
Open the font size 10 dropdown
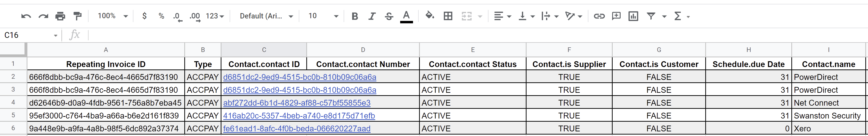pyautogui.click(x=323, y=16)
